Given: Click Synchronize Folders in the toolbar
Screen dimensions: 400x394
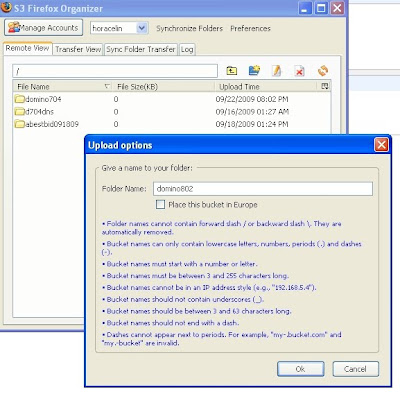Looking at the screenshot, I should click(189, 28).
